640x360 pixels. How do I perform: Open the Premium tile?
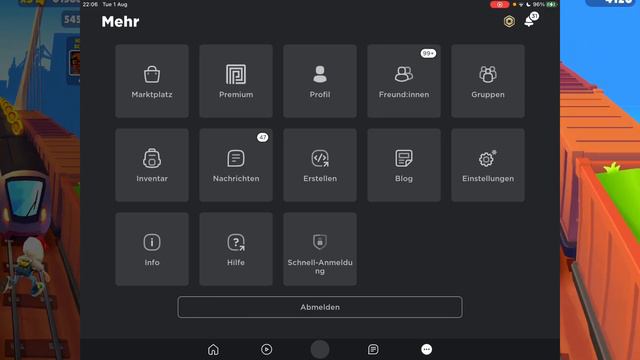236,81
